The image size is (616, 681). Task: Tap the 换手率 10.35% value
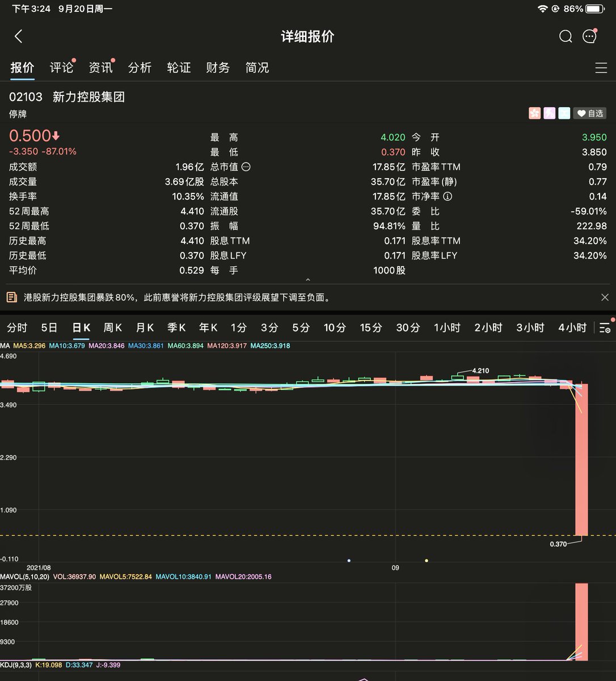click(x=188, y=196)
